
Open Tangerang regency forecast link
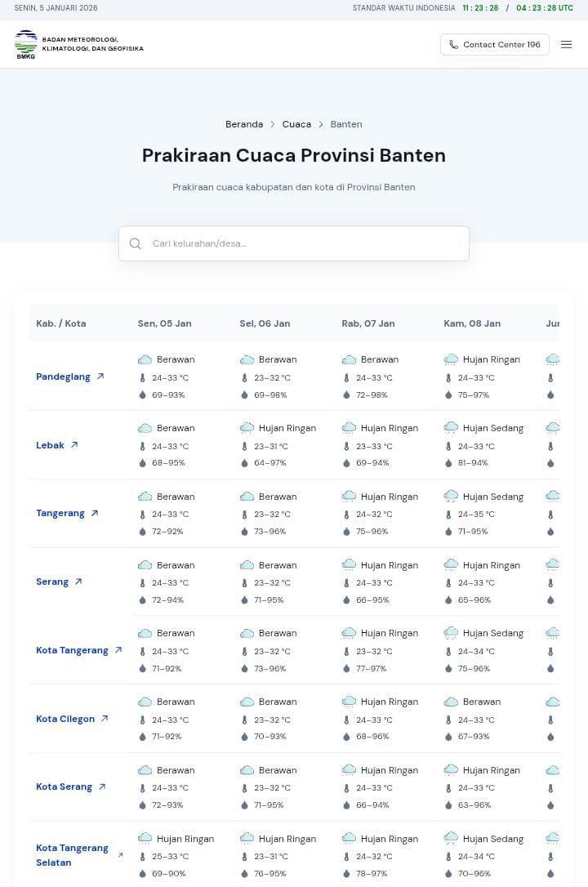click(60, 513)
